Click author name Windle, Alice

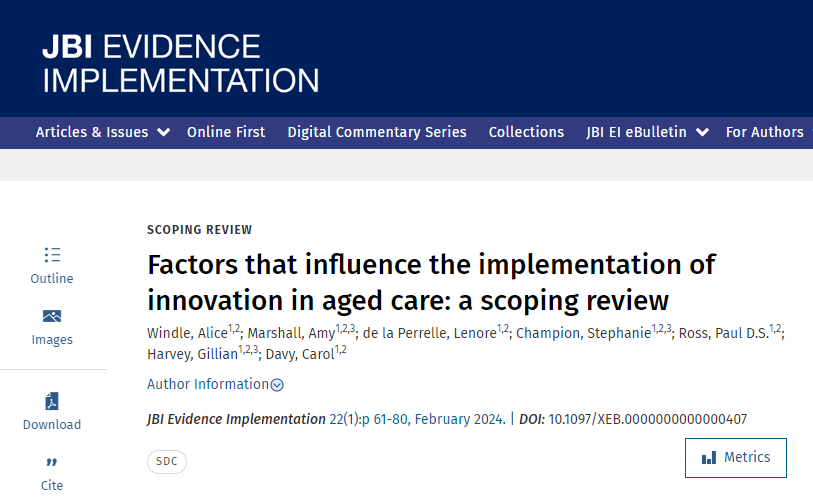[187, 333]
